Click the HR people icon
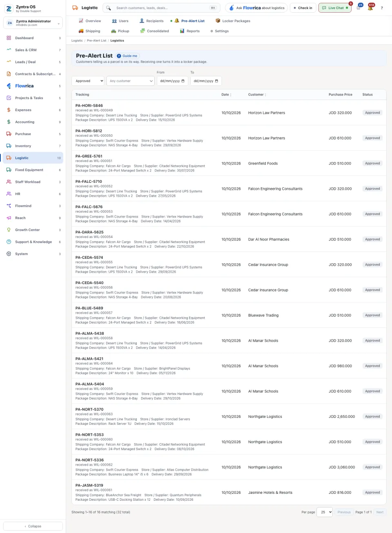The width and height of the screenshot is (392, 533). 9,194
